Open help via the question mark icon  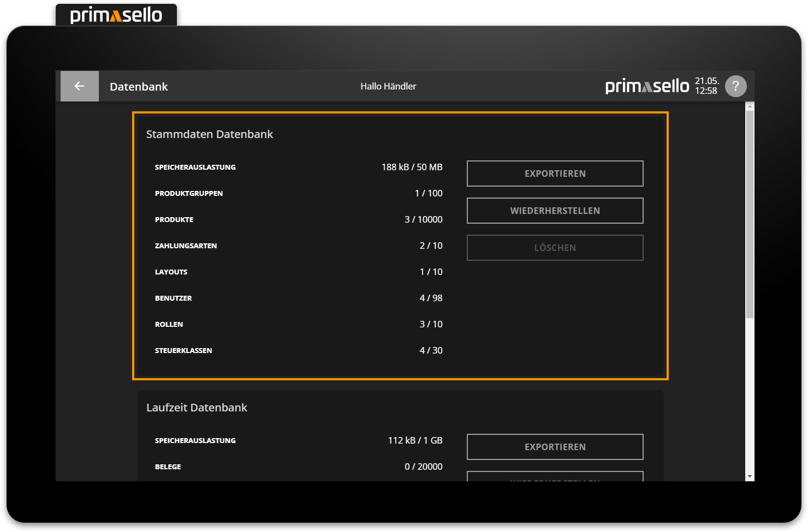click(735, 86)
